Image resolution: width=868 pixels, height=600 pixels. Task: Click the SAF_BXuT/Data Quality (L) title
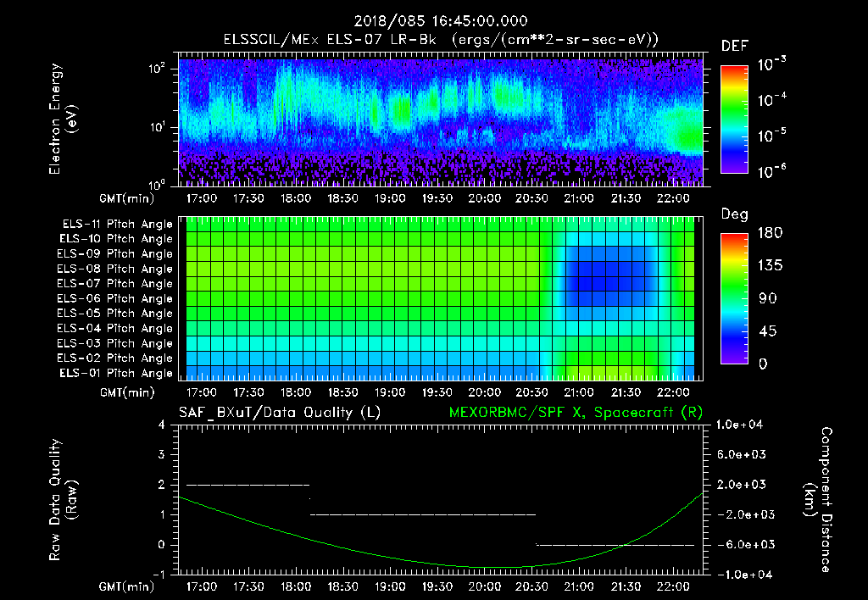(x=280, y=413)
